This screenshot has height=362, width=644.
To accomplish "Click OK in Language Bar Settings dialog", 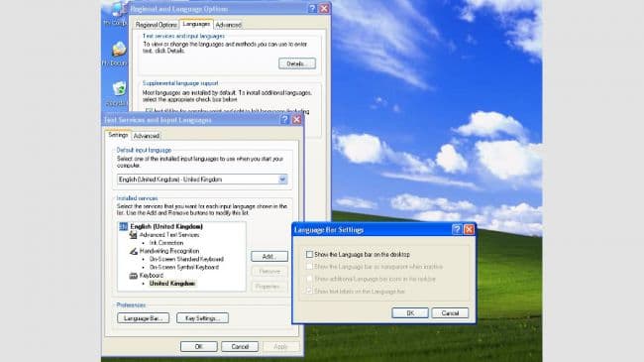I will [410, 313].
